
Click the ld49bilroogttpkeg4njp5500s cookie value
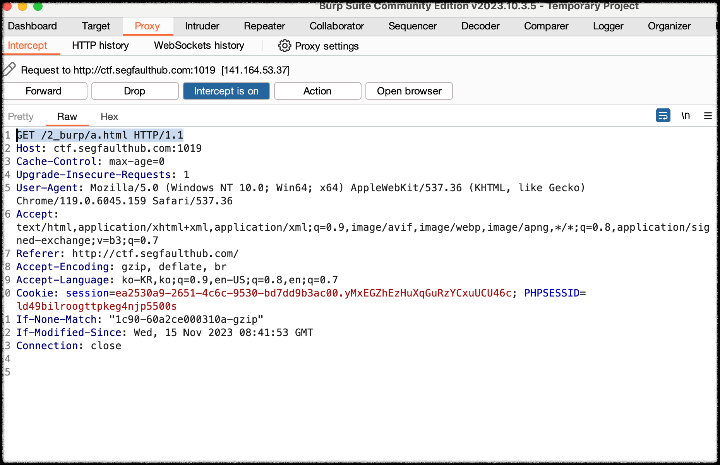click(x=96, y=306)
